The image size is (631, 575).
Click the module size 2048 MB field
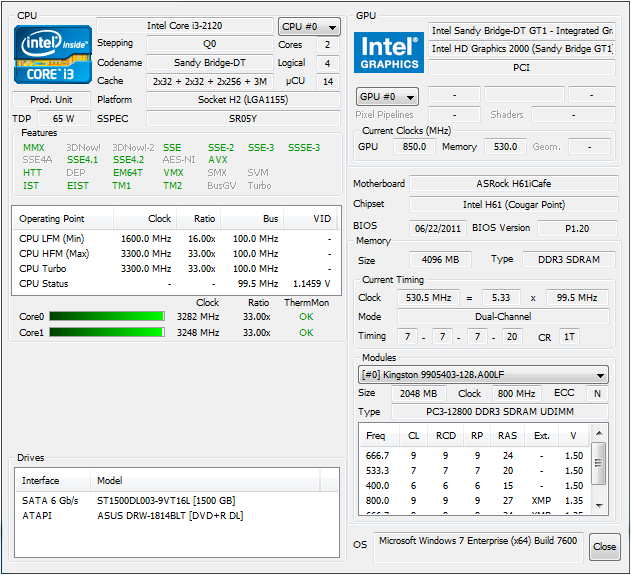point(419,394)
